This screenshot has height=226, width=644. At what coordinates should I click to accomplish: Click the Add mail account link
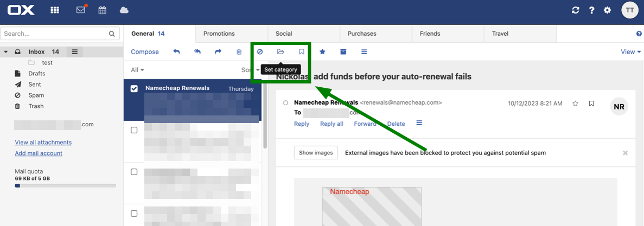coord(39,153)
